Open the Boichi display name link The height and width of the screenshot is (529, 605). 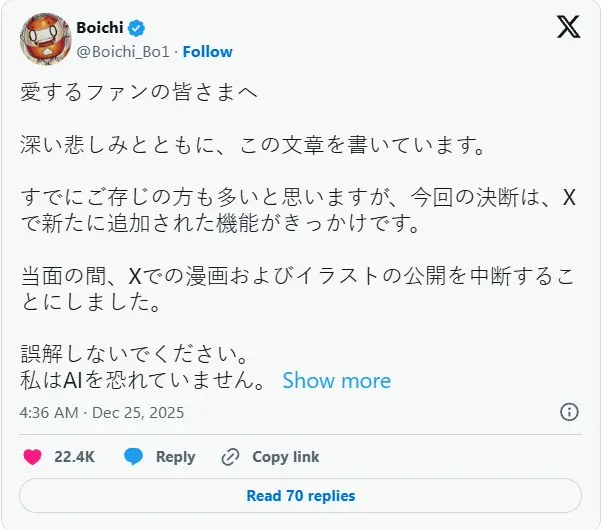tap(100, 28)
